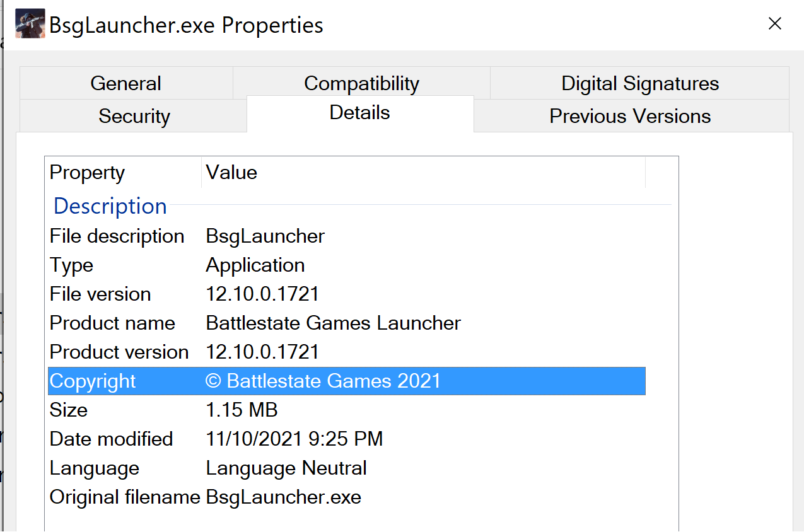Click the BsgLauncher app icon in title bar
The image size is (804, 532).
30,24
